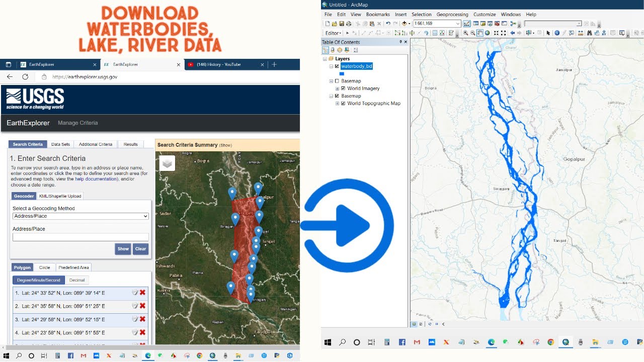Switch to List By Visibility in the Table Of Contents

[340, 50]
